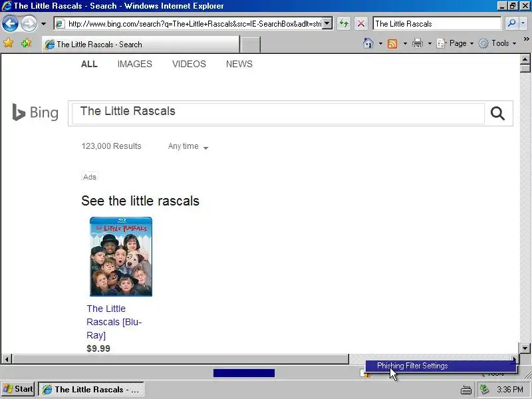Expand the 'Any time' filter dropdown
Viewport: 532px width, 399px height.
tap(188, 146)
